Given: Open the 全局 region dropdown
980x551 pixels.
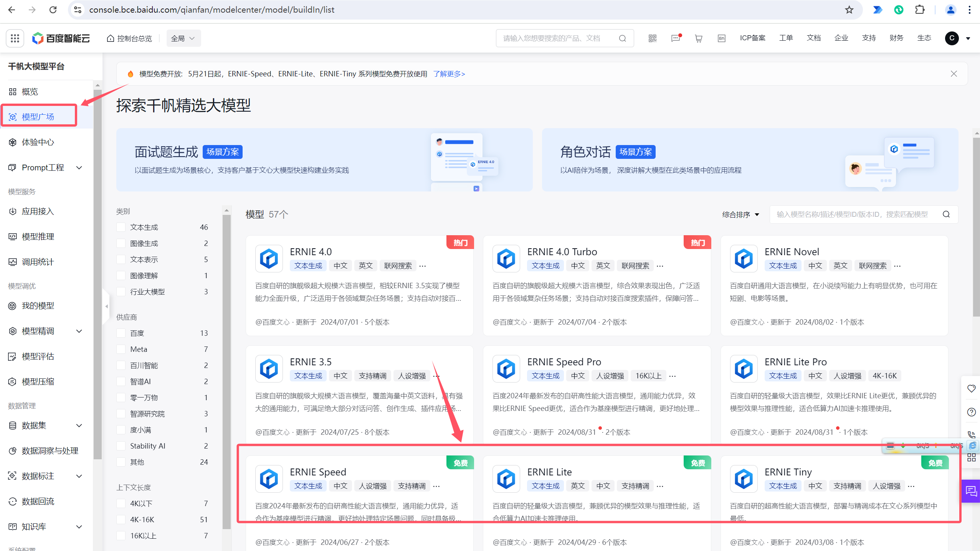Looking at the screenshot, I should (183, 38).
